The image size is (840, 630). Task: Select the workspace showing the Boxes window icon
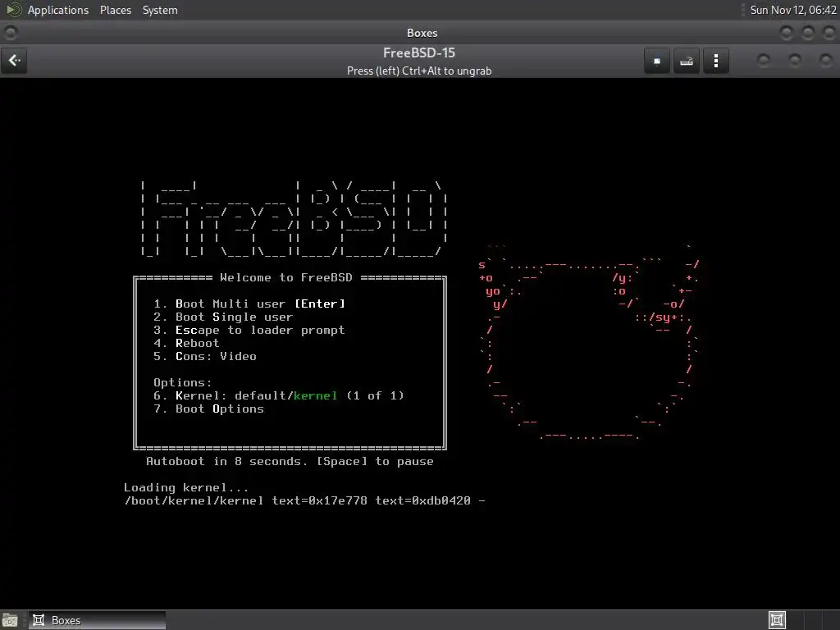(777, 620)
